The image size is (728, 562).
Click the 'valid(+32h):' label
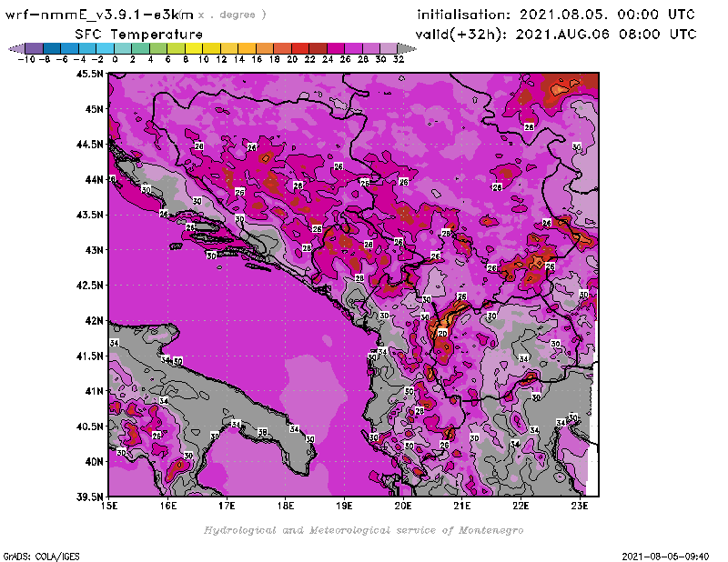(460, 35)
